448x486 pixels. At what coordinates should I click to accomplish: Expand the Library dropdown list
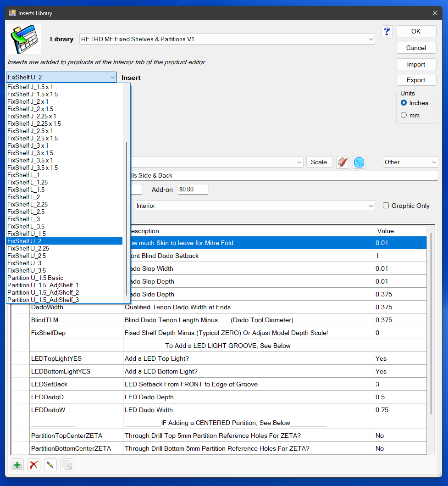371,39
